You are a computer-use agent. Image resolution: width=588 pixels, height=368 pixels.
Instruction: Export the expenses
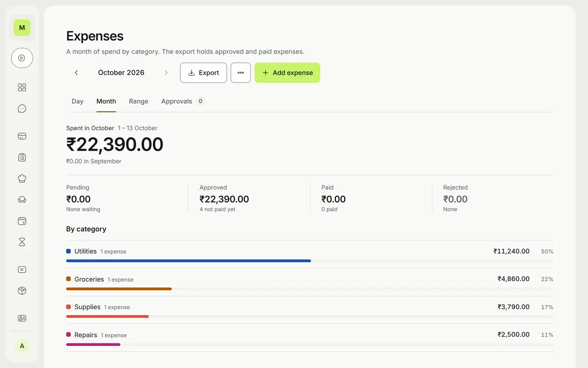pos(203,73)
